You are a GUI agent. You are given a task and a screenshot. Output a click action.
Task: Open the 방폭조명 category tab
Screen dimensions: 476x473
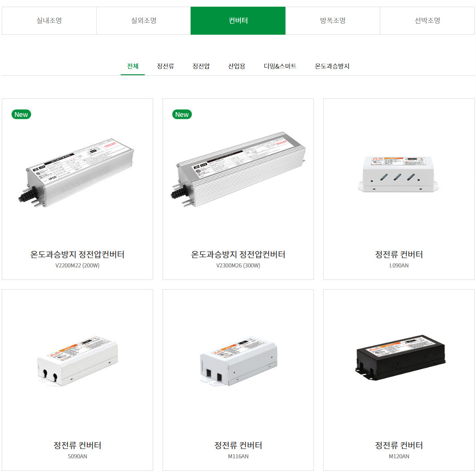tap(333, 20)
